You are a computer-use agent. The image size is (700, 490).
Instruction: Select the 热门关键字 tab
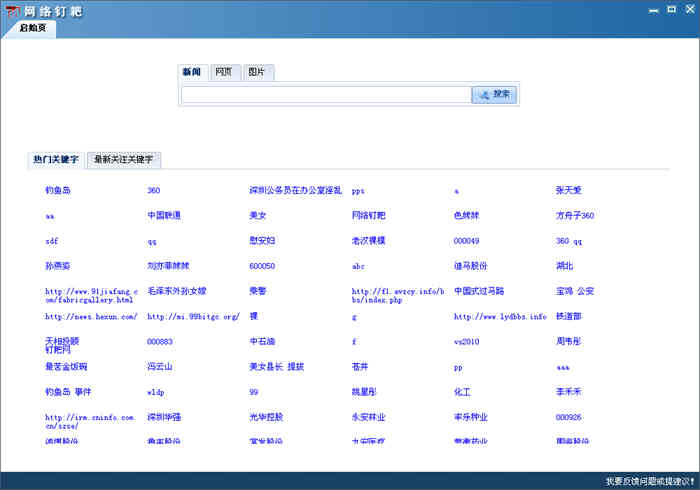pyautogui.click(x=56, y=160)
